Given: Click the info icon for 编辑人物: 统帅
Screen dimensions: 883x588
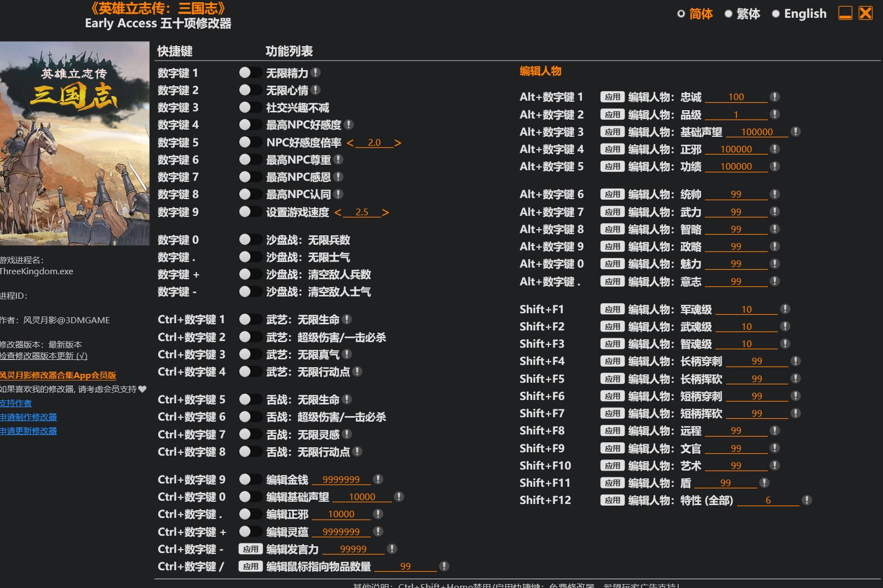Looking at the screenshot, I should coord(774,194).
